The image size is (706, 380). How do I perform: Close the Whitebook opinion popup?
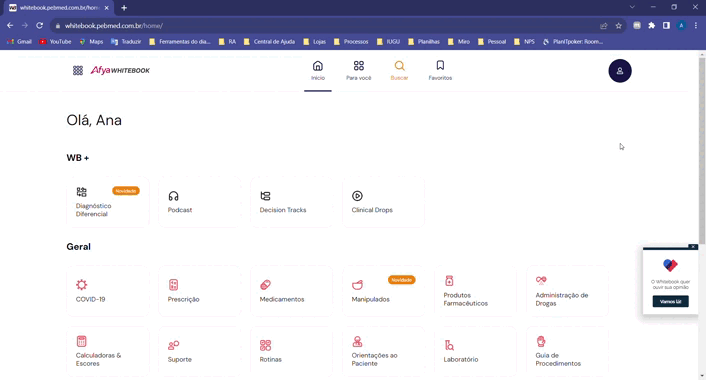693,247
